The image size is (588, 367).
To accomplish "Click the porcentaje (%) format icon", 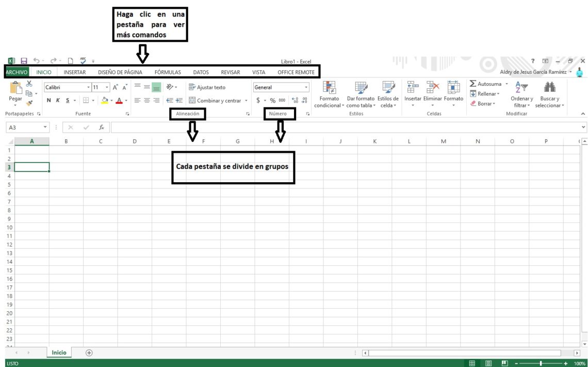I will 274,101.
